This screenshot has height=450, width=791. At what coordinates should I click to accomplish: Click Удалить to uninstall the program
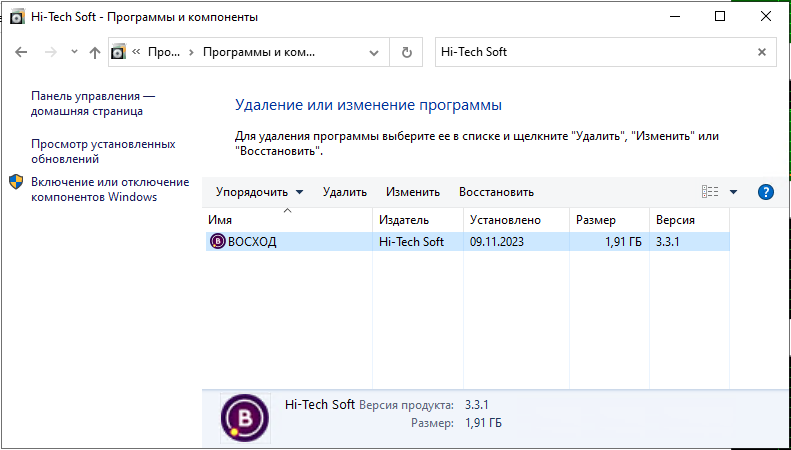(344, 192)
